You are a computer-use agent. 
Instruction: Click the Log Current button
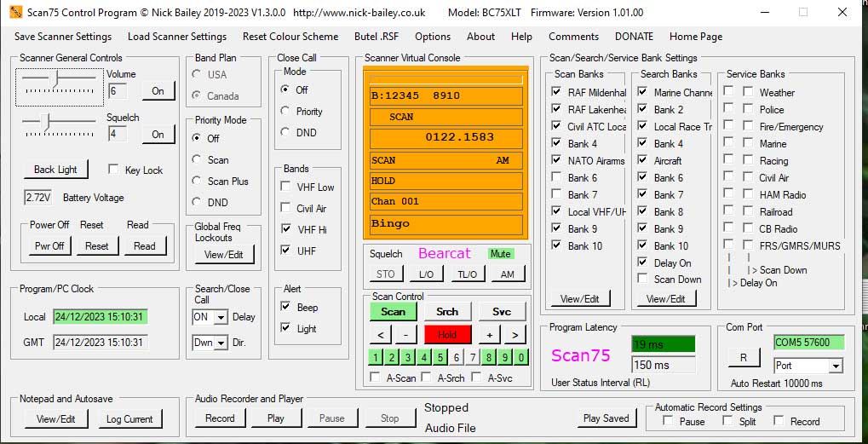point(129,418)
